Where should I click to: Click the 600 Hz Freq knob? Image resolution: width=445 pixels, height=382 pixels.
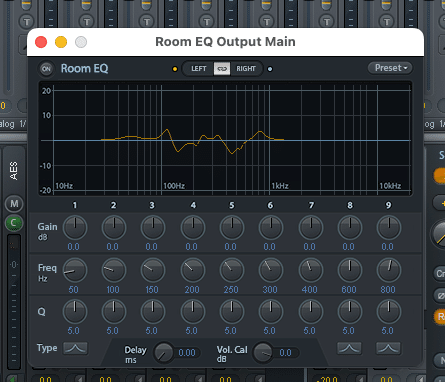(350, 270)
